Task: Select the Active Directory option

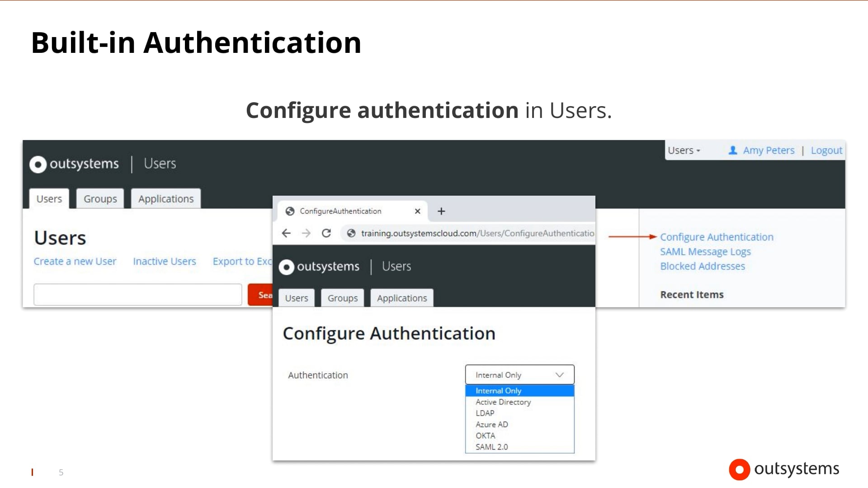Action: pyautogui.click(x=503, y=402)
